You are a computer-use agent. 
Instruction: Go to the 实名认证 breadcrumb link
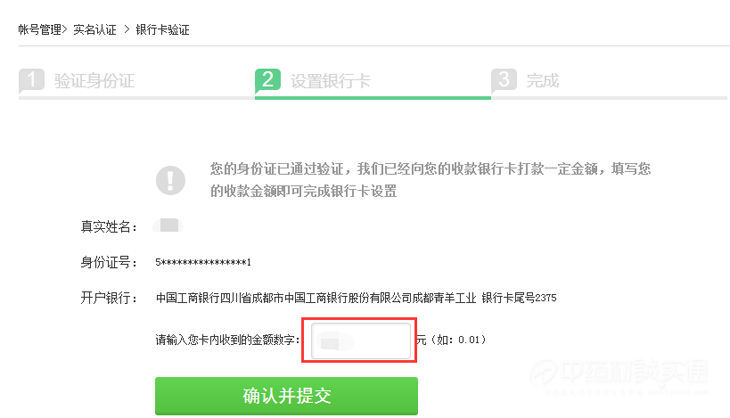[95, 30]
